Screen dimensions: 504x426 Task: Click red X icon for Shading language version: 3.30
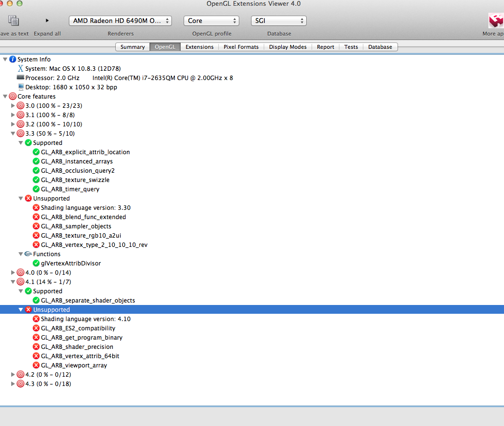pos(36,207)
